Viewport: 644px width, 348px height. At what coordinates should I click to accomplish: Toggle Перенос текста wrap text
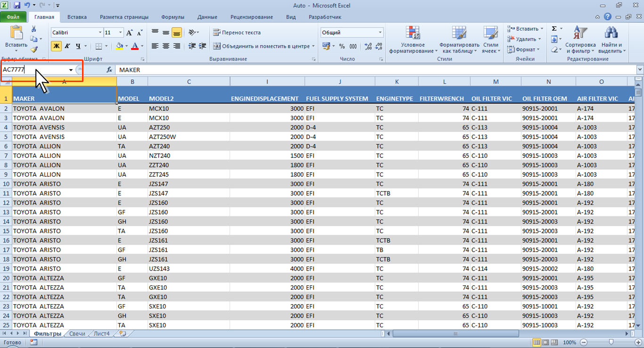tap(237, 33)
